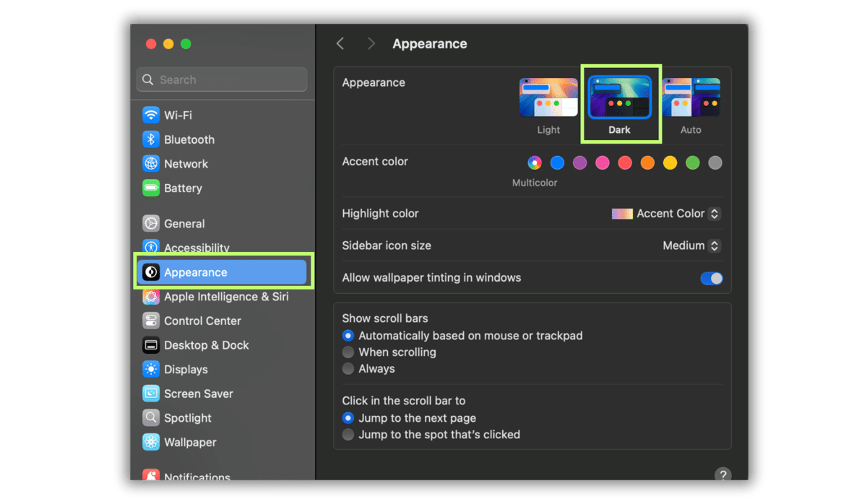Click the Apple Intelligence & Siri icon
The image size is (867, 504).
(x=151, y=297)
